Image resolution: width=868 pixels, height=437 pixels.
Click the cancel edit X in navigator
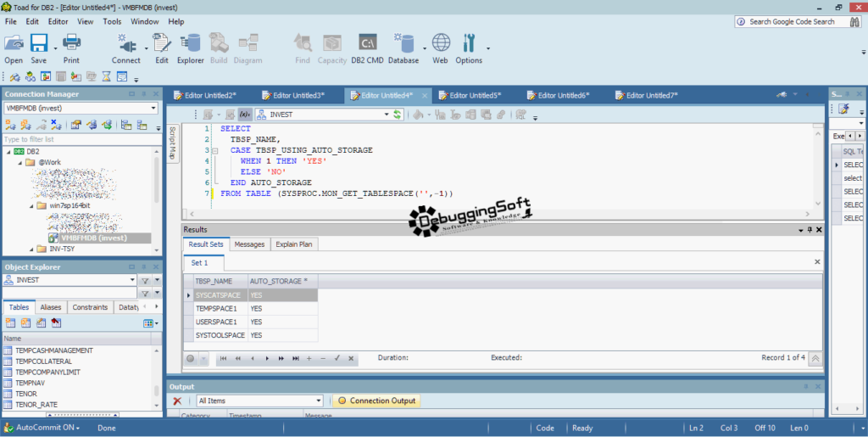[351, 358]
